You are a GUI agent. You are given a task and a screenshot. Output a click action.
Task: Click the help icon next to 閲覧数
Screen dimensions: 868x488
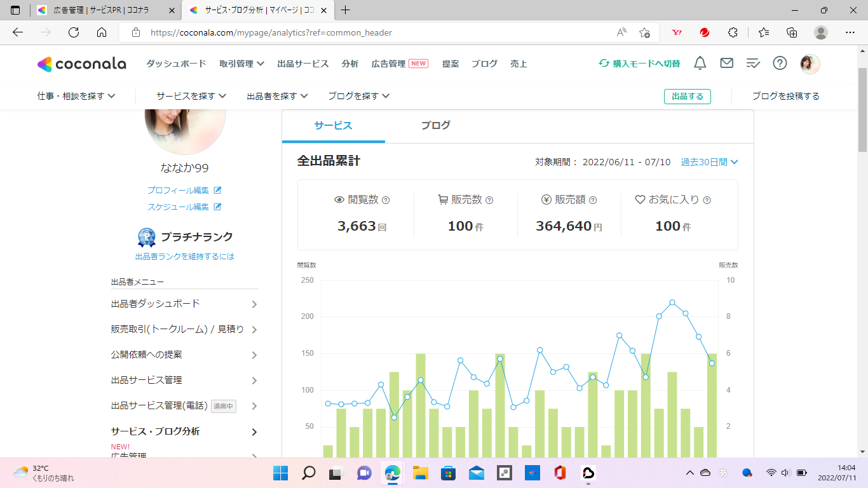pos(386,200)
